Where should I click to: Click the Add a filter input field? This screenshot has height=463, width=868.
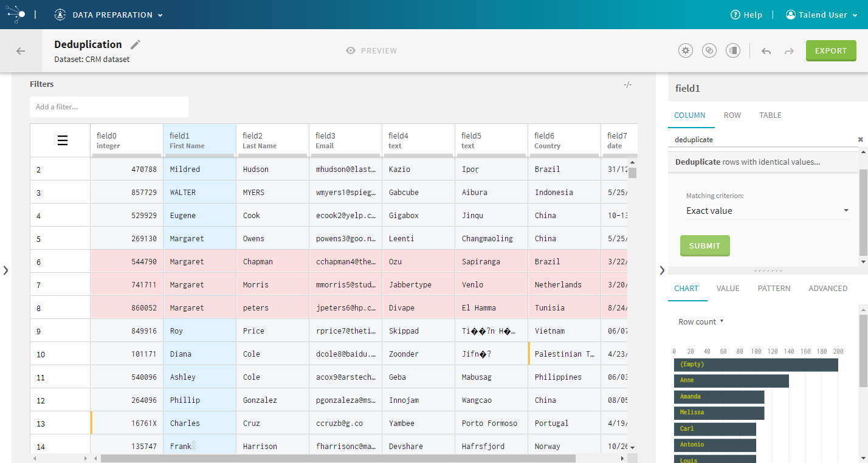click(109, 107)
